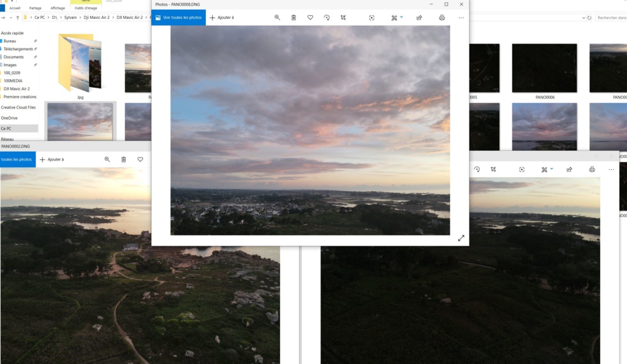Rotate the PANO0008 photo
This screenshot has width=627, height=364.
[327, 18]
